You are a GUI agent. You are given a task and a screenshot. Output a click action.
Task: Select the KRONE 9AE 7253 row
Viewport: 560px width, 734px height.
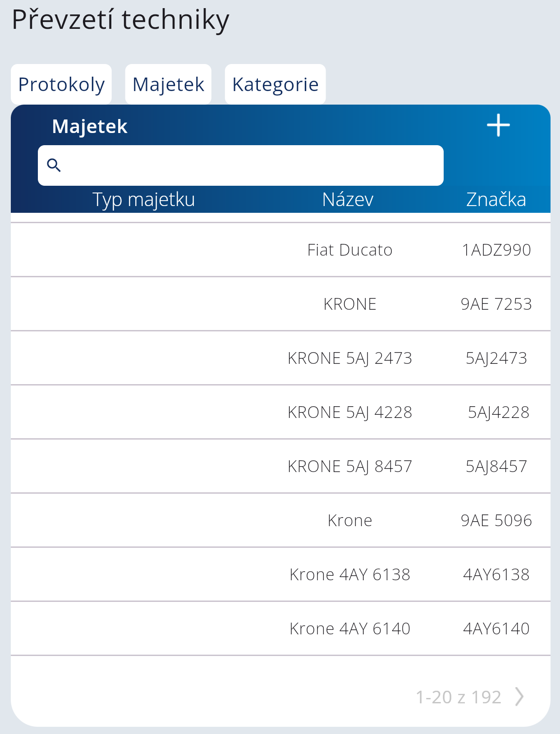(350, 304)
